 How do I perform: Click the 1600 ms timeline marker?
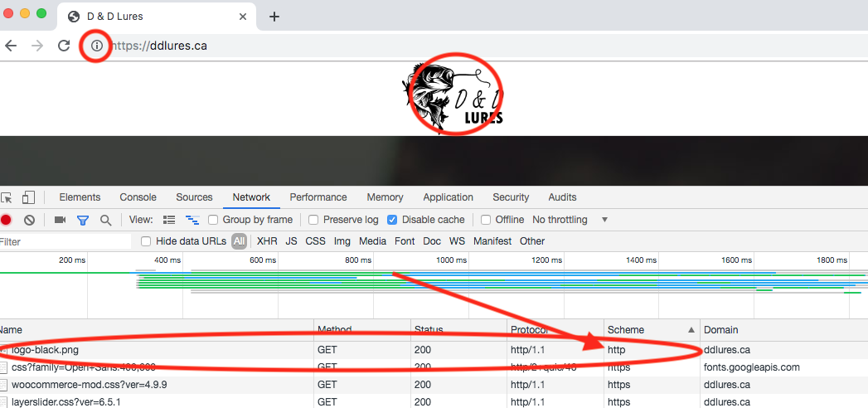click(x=737, y=260)
